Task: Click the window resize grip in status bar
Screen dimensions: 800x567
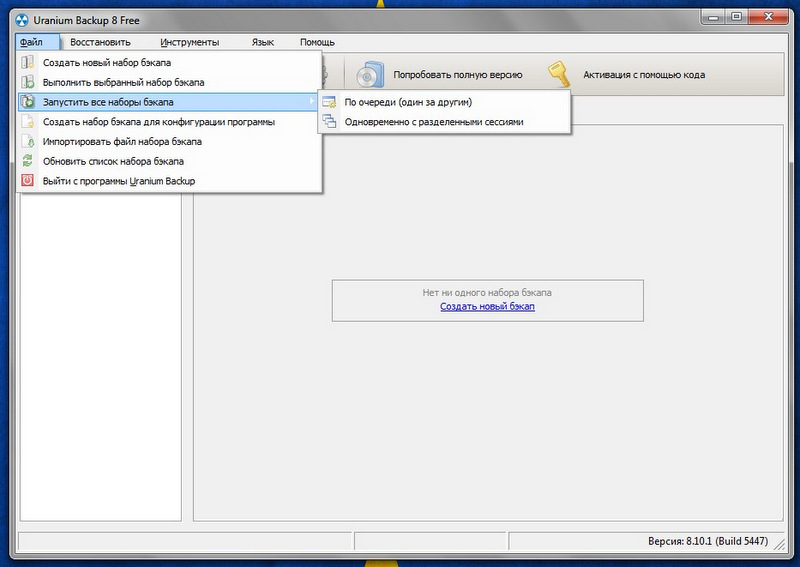Action: [x=780, y=544]
